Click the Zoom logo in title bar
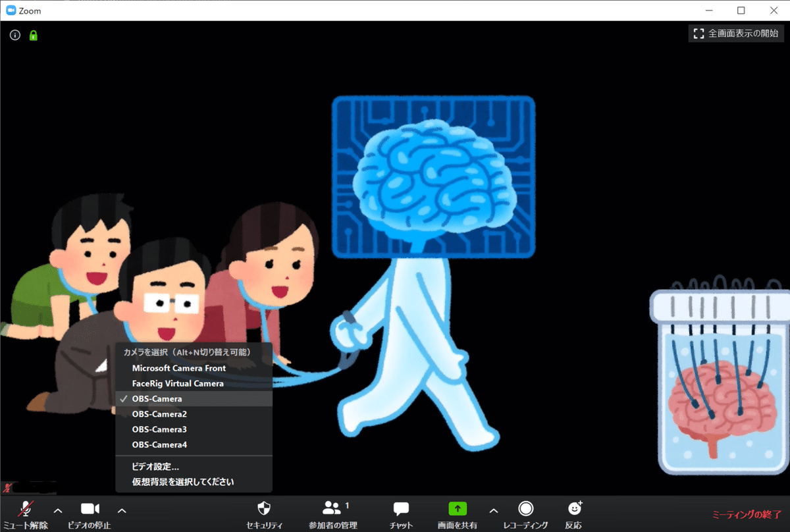The image size is (790, 532). [11, 11]
